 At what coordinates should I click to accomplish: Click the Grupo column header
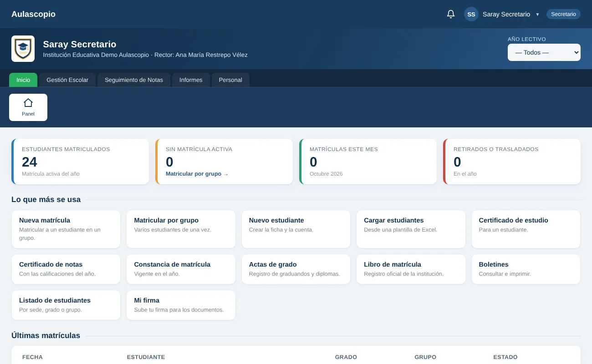(x=425, y=357)
